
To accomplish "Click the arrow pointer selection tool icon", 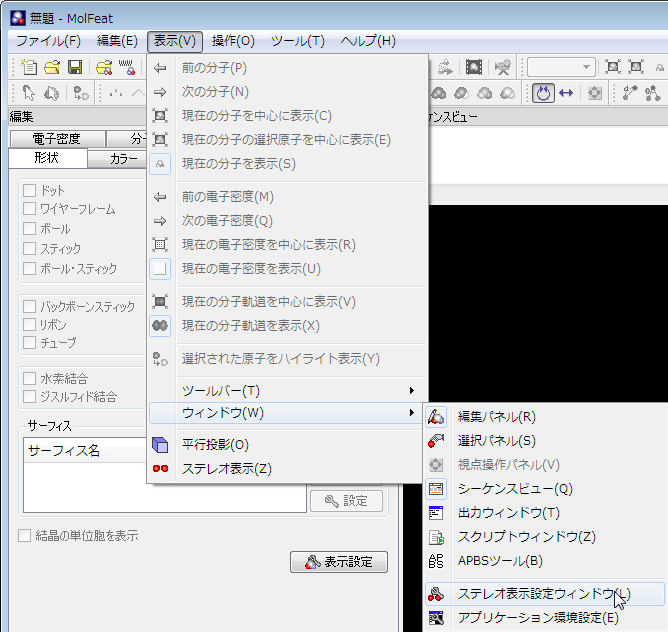I will coord(29,93).
